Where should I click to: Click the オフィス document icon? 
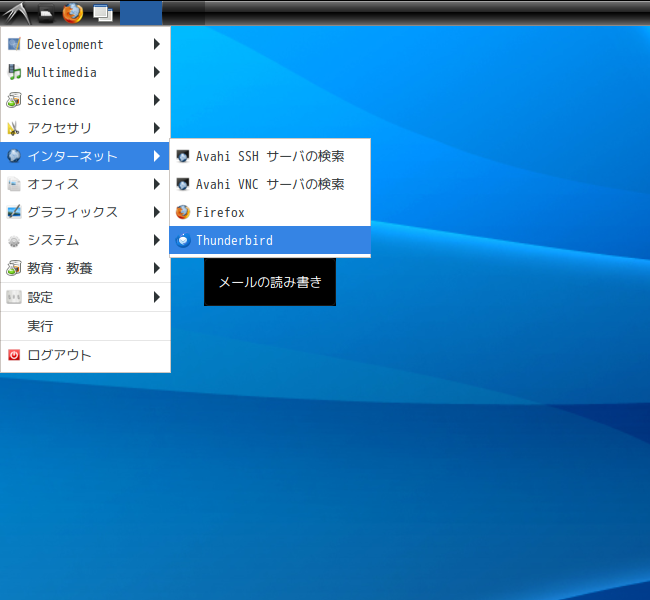[x=14, y=184]
